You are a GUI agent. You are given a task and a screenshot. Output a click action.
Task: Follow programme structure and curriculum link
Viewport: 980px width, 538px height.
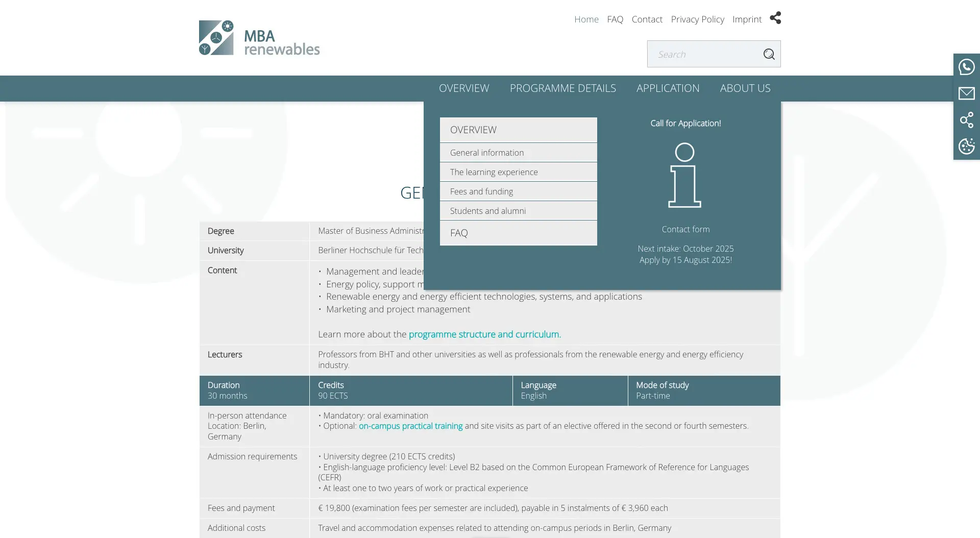click(x=484, y=334)
